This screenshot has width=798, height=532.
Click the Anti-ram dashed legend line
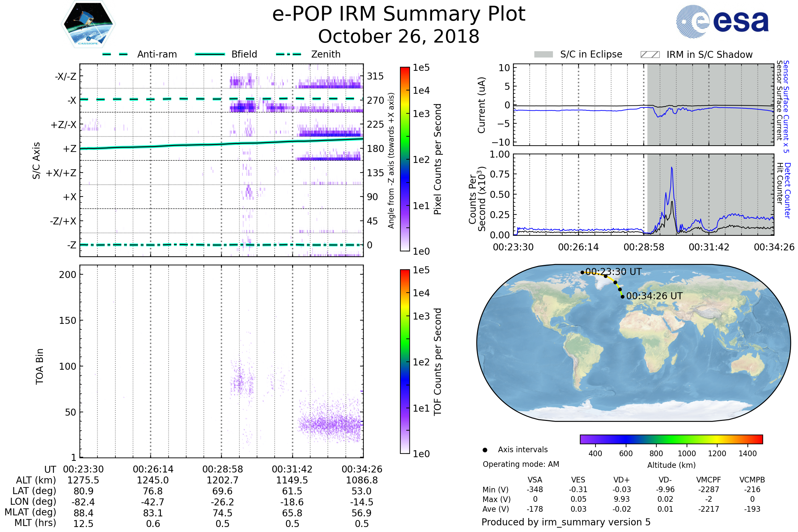pos(115,54)
